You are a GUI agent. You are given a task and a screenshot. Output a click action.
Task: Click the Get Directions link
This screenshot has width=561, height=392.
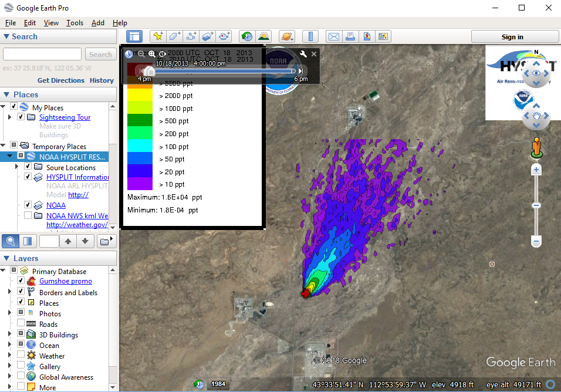(61, 80)
